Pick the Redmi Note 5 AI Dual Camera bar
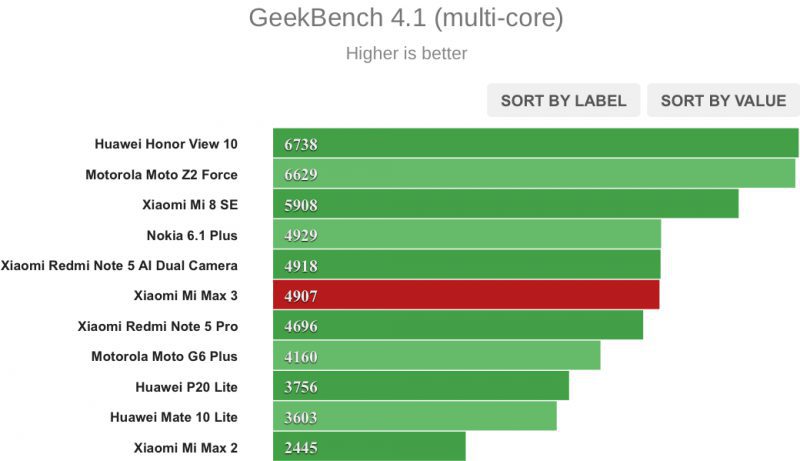This screenshot has width=800, height=461. pos(466,265)
